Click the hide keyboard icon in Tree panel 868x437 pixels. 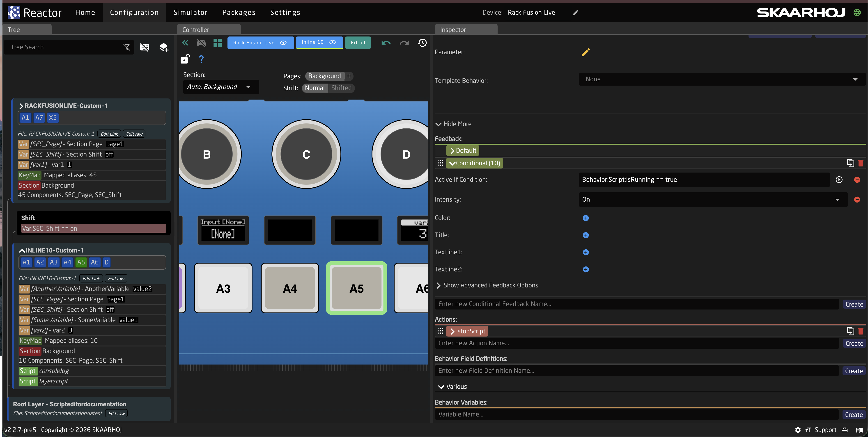pyautogui.click(x=145, y=47)
